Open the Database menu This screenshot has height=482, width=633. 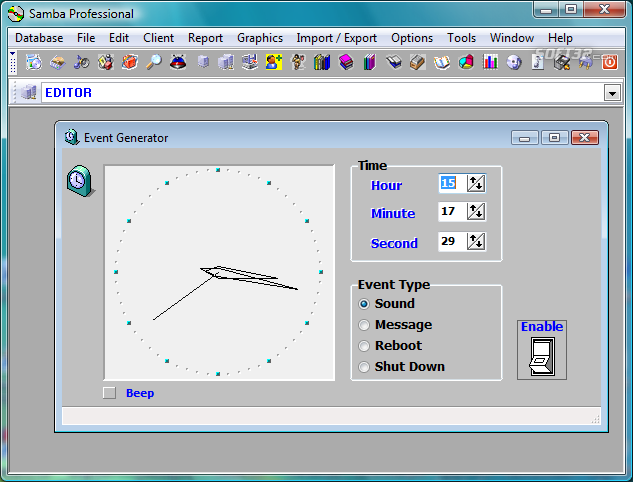(39, 38)
